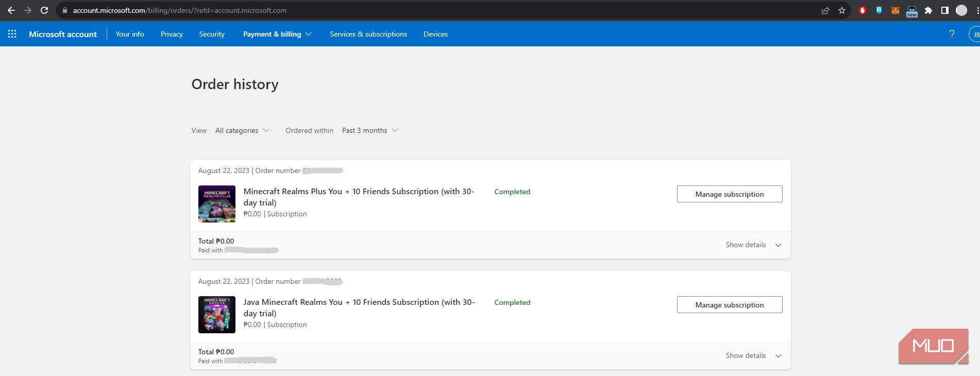
Task: Toggle the browser side panel
Action: 945,10
